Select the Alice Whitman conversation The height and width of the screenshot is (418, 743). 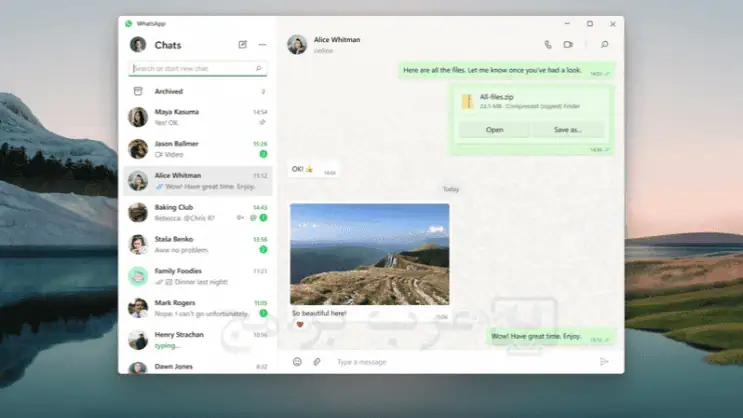[198, 181]
